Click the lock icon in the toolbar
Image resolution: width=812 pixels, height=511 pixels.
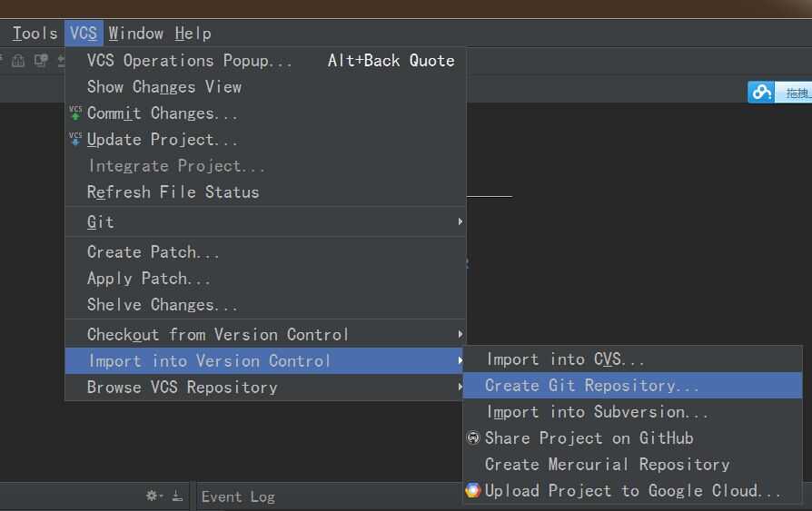(x=18, y=61)
